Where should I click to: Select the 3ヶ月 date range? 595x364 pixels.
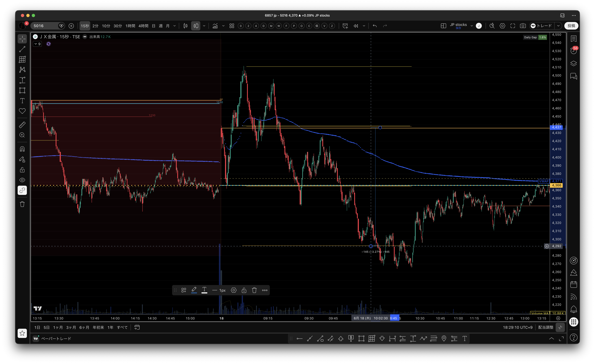coord(71,327)
